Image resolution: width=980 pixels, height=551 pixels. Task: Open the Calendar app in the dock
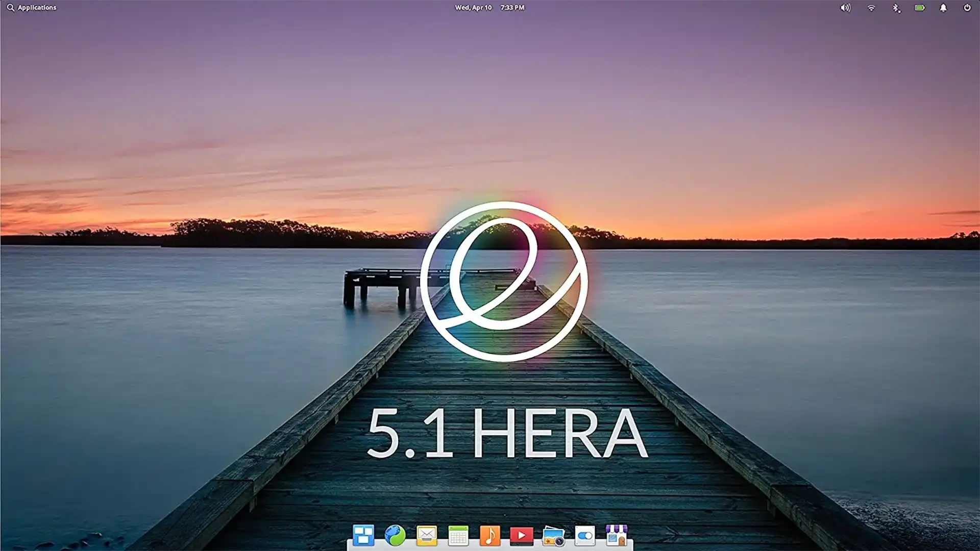tap(458, 535)
